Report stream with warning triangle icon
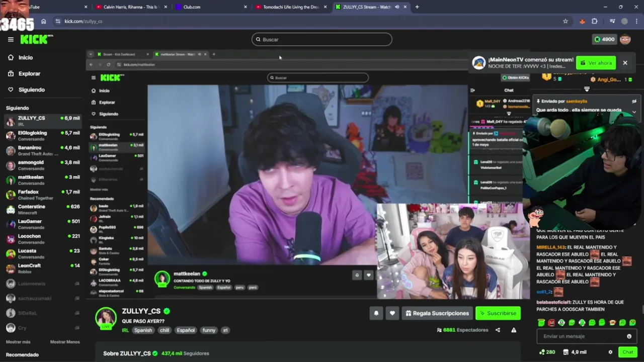Viewport: 644px width, 362px height. coord(514,330)
